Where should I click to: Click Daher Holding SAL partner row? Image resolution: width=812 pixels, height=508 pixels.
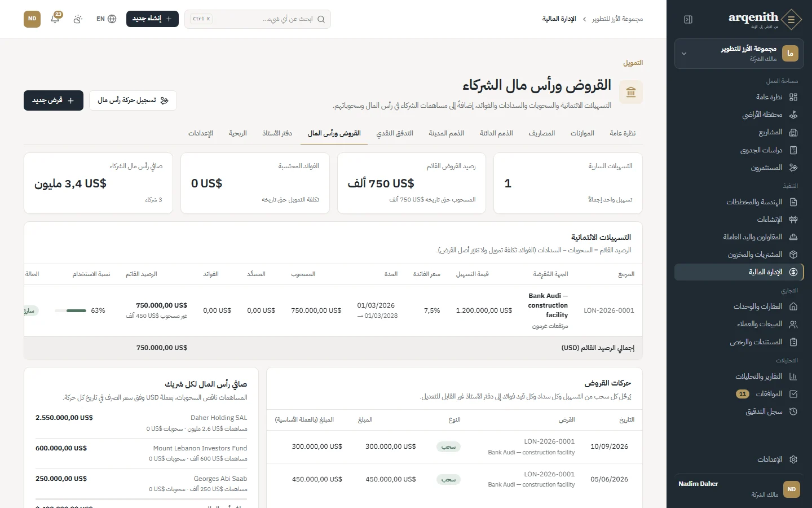142,423
